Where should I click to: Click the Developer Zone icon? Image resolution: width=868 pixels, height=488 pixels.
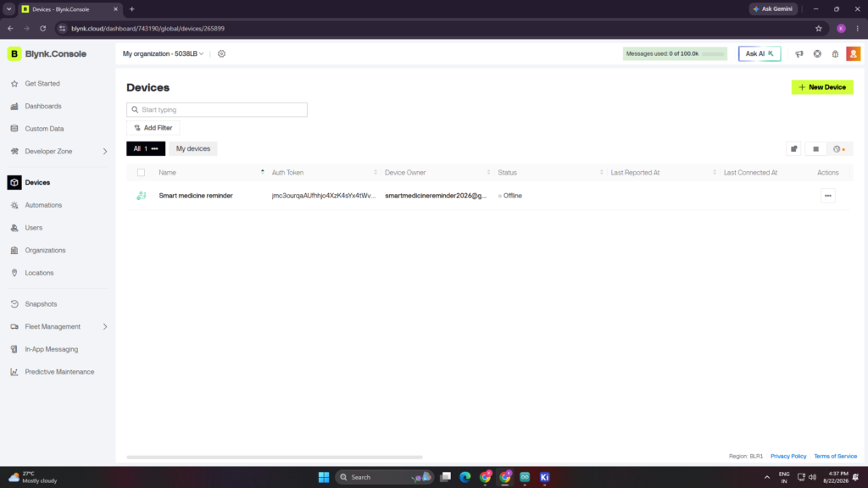[x=14, y=152]
